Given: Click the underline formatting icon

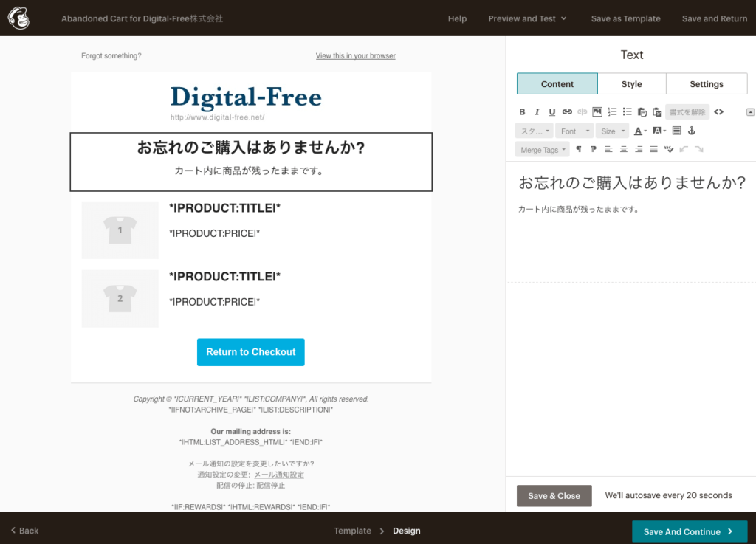Looking at the screenshot, I should (551, 112).
